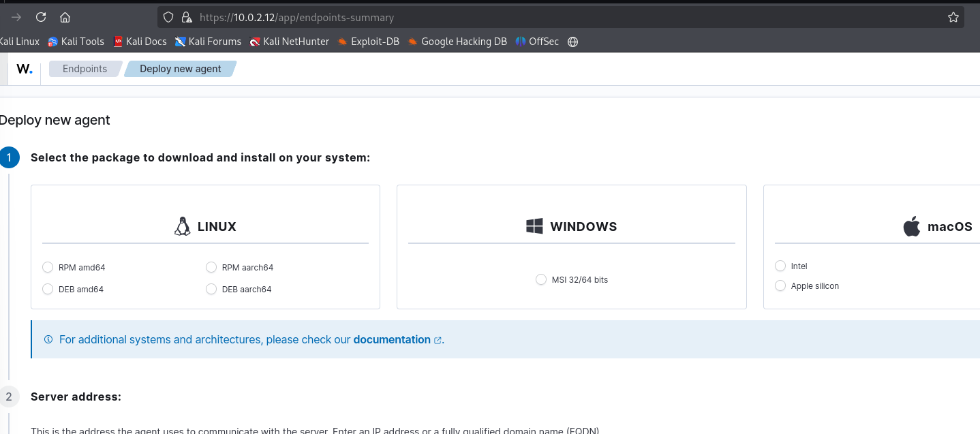The image size is (980, 434).
Task: Select RPM amd64 package option
Action: coord(48,267)
